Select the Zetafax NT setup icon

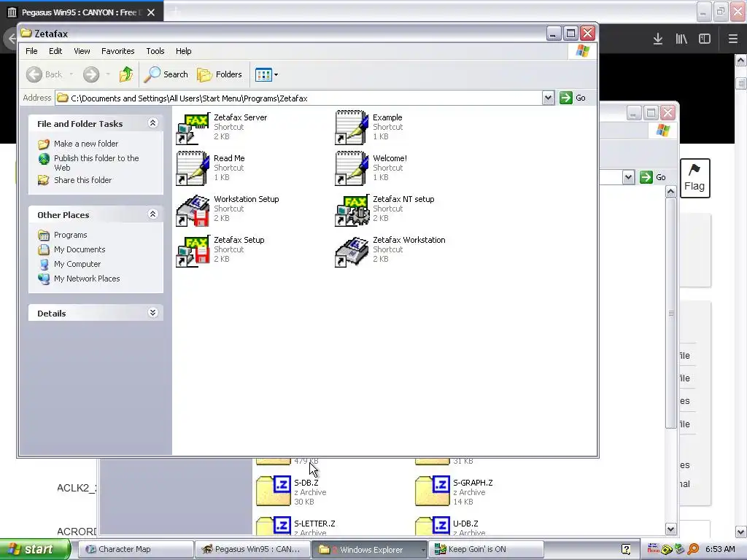[x=352, y=210]
